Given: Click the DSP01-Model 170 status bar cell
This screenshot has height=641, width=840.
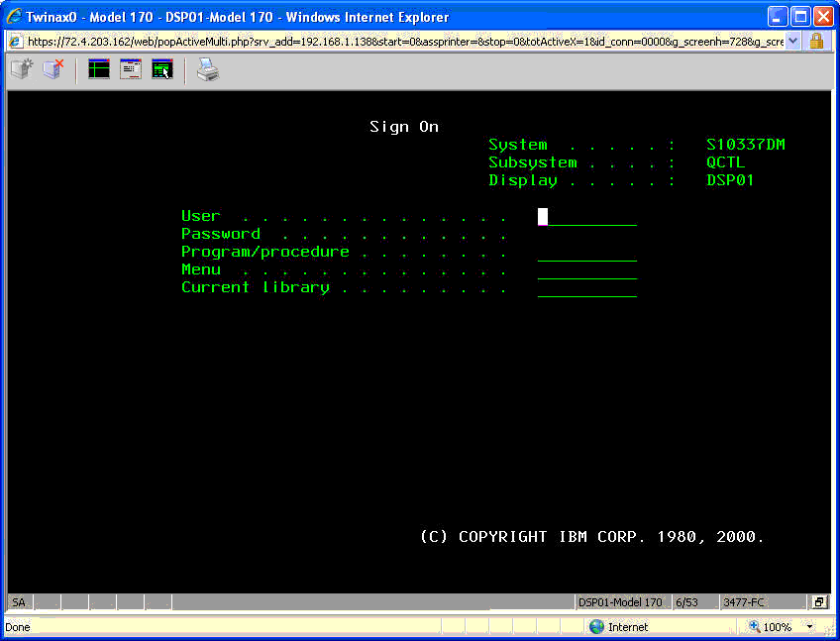Looking at the screenshot, I should [620, 602].
